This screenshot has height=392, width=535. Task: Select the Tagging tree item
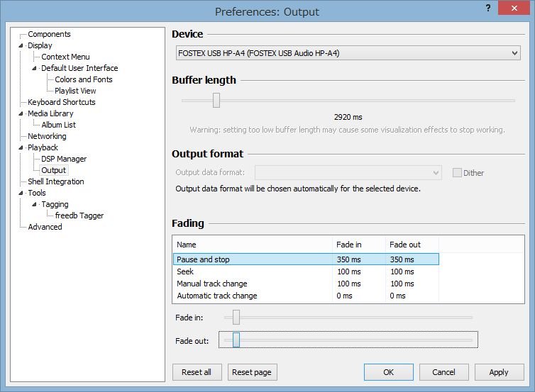(55, 204)
